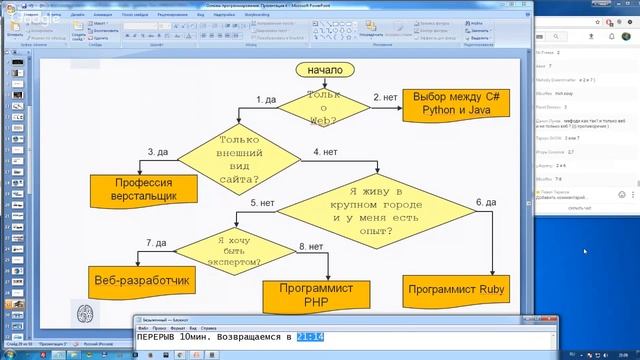This screenshot has height=360, width=640.
Task: Click the volume icon in system tray
Action: tap(605, 356)
